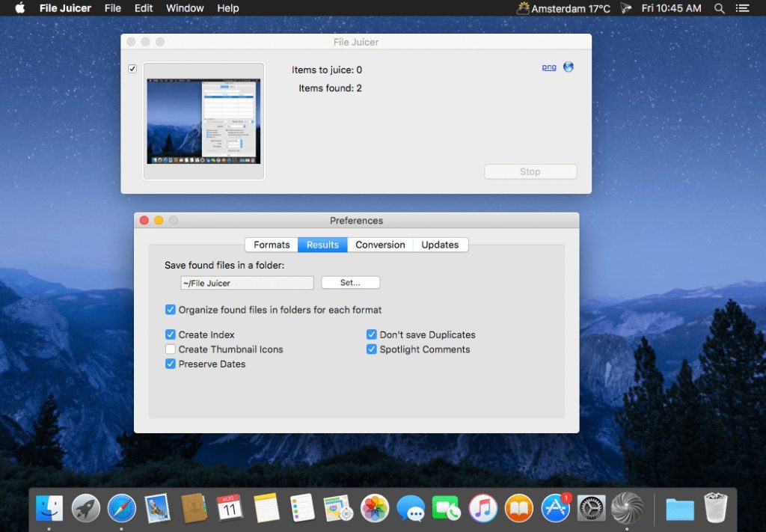Open Safari from the dock

click(x=121, y=508)
